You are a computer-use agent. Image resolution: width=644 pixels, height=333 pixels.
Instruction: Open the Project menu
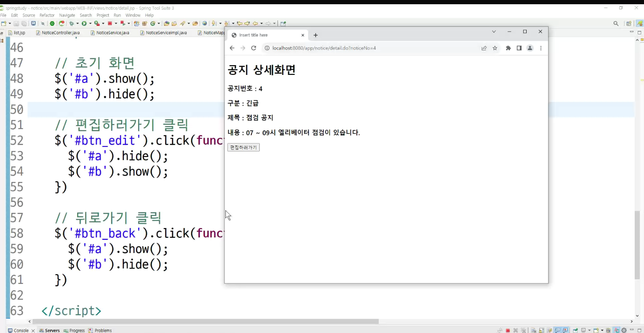(x=103, y=15)
